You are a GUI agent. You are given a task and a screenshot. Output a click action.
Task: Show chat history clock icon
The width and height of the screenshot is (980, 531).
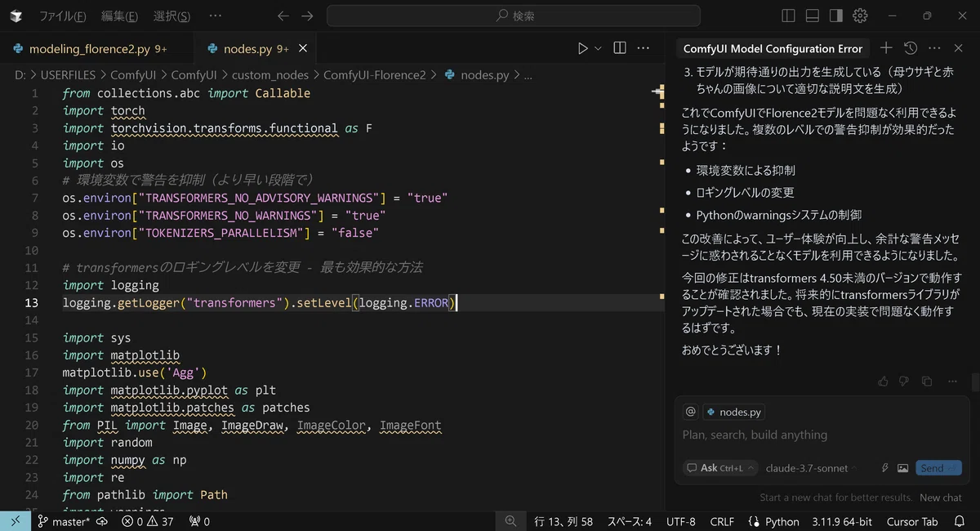(911, 49)
